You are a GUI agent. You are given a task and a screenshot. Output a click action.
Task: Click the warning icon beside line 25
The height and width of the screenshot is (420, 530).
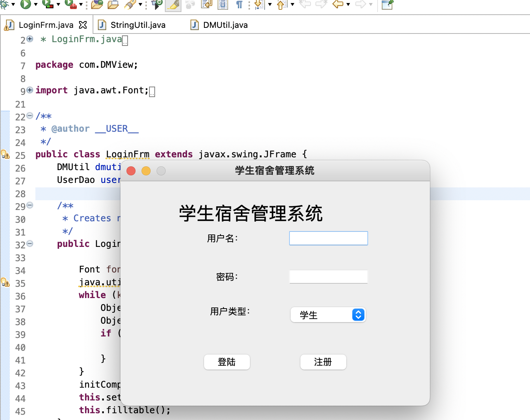(6, 154)
